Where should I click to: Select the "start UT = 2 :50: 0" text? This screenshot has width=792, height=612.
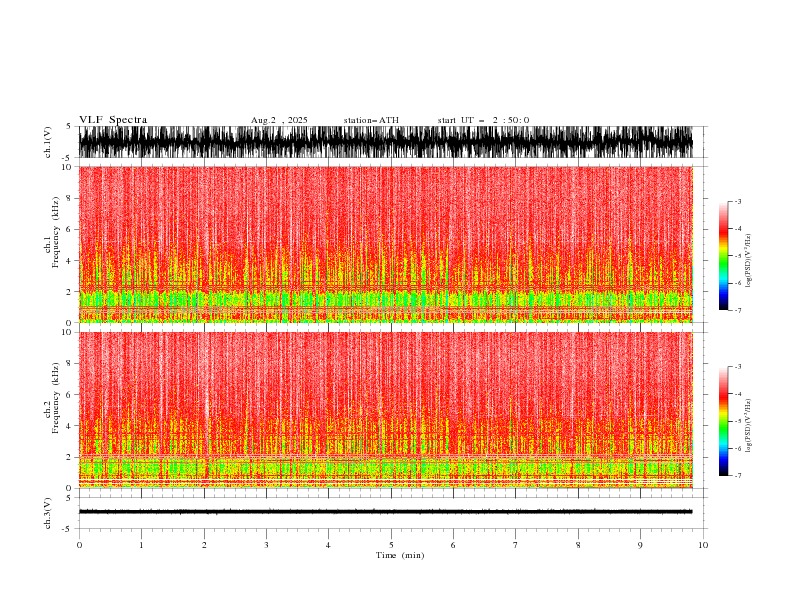[483, 120]
